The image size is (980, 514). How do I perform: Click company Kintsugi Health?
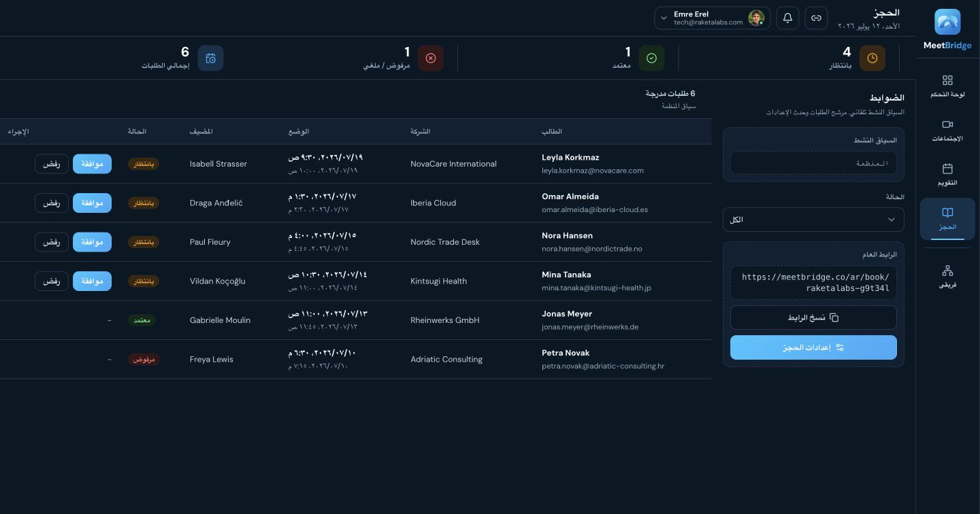(439, 281)
